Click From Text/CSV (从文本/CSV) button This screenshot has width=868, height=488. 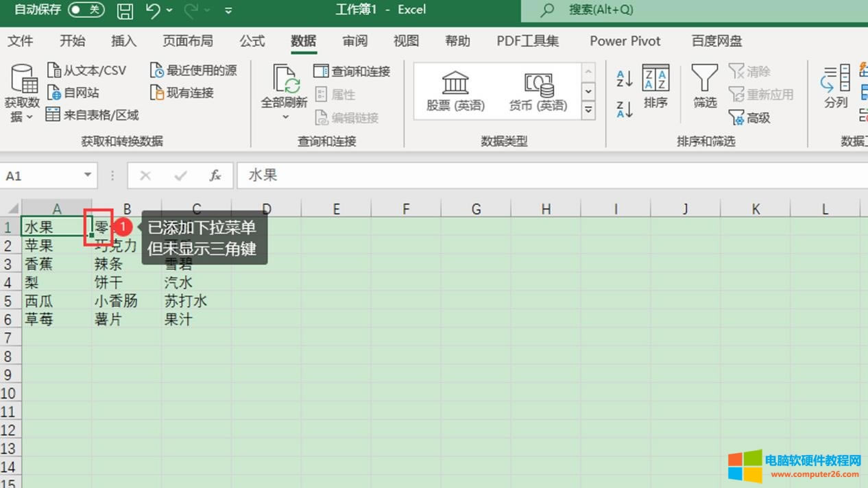(86, 71)
